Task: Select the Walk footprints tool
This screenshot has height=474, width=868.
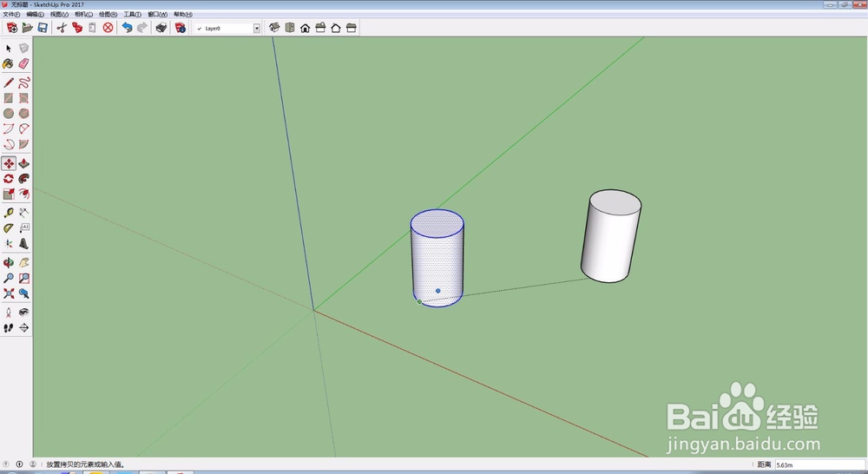Action: pos(9,328)
